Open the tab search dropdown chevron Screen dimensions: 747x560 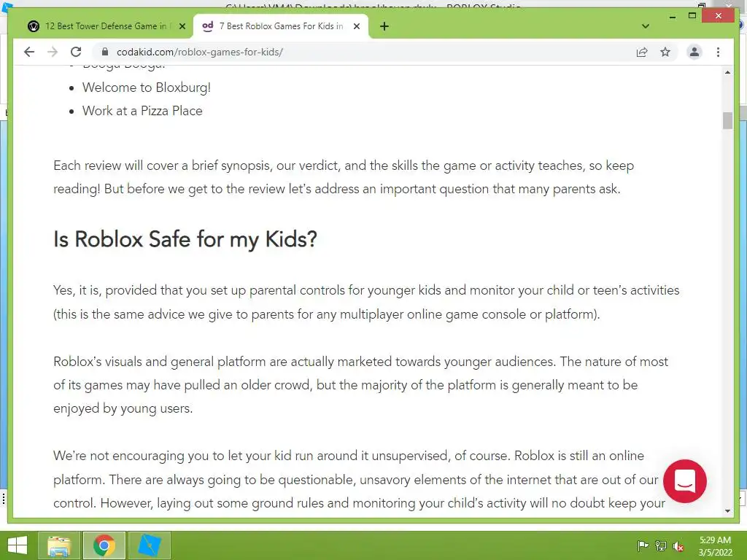point(646,26)
